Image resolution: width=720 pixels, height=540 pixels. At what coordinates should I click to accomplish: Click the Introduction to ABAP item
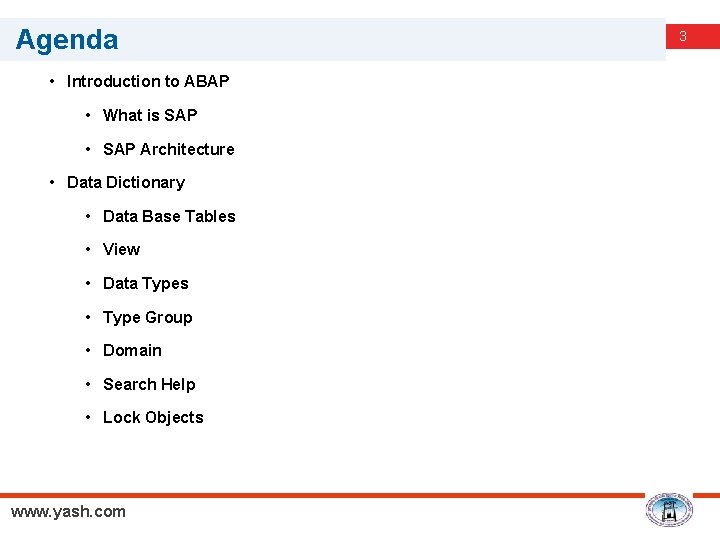click(148, 81)
